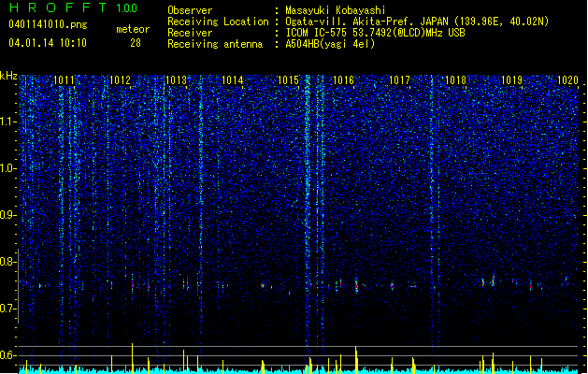Viewport: 588px width, 374px height.
Task: Click the 1016 time marker
Action: (x=343, y=79)
